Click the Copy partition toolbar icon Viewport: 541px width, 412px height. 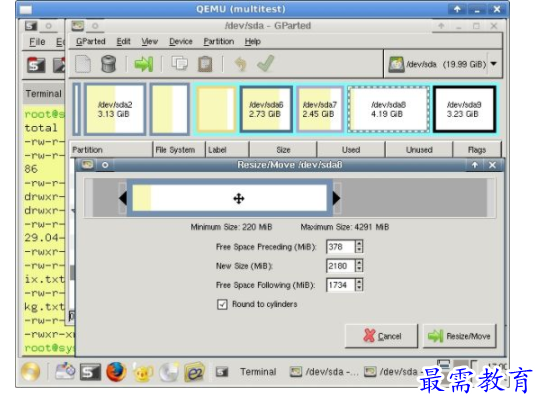point(180,63)
